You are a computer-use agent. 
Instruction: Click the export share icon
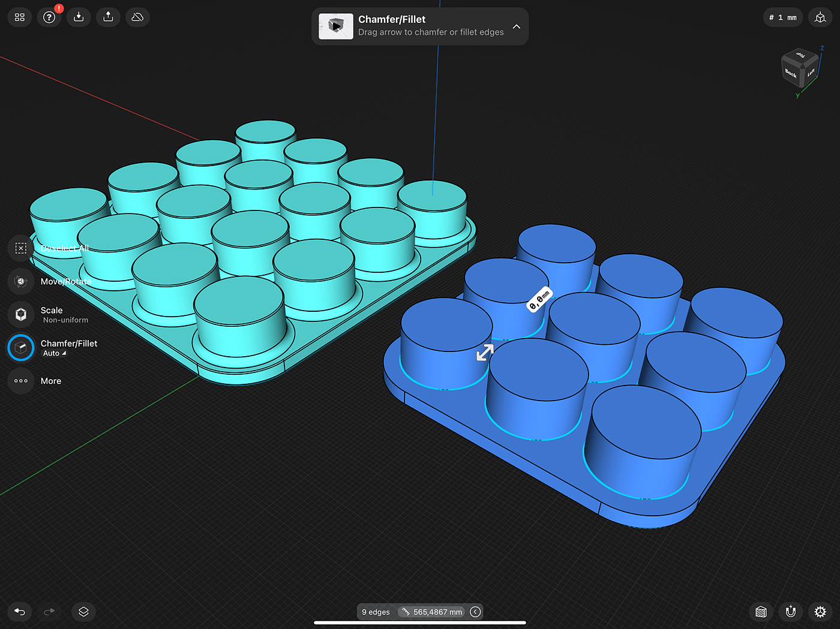coord(108,17)
